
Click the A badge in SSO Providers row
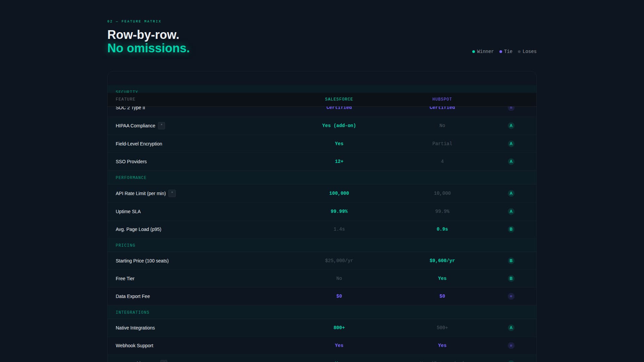click(x=511, y=162)
